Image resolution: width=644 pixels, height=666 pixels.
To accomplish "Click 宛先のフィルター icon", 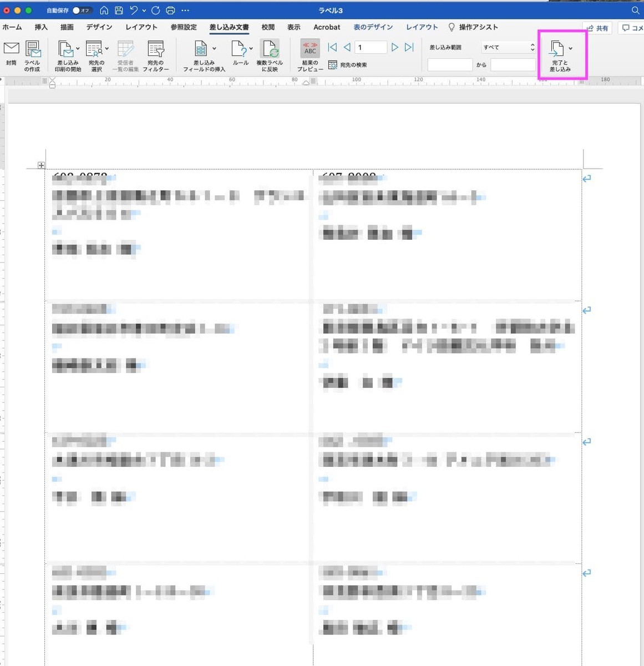I will [156, 49].
